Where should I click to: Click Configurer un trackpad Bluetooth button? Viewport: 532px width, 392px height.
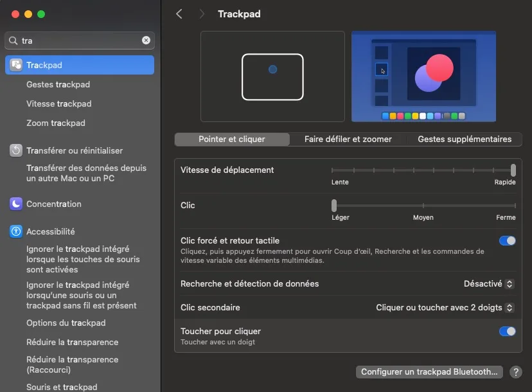[x=429, y=372]
